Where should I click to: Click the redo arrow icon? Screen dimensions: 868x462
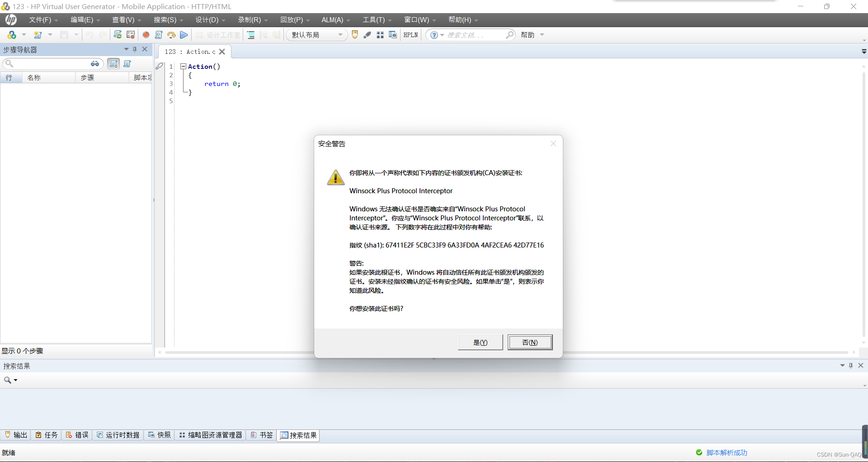point(103,35)
